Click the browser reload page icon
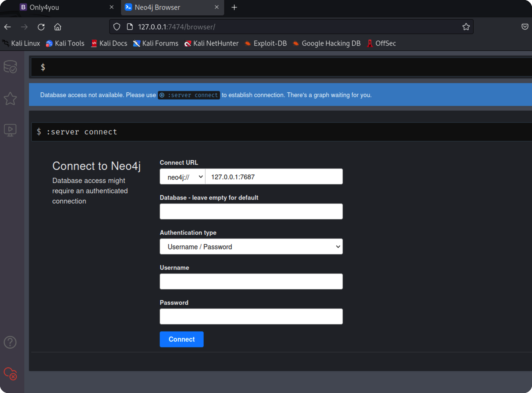The height and width of the screenshot is (393, 532). [41, 27]
